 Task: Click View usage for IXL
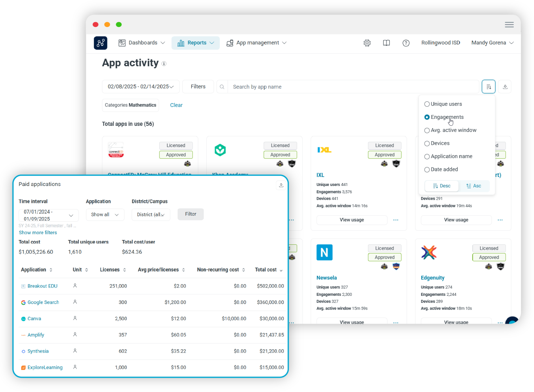(x=352, y=220)
